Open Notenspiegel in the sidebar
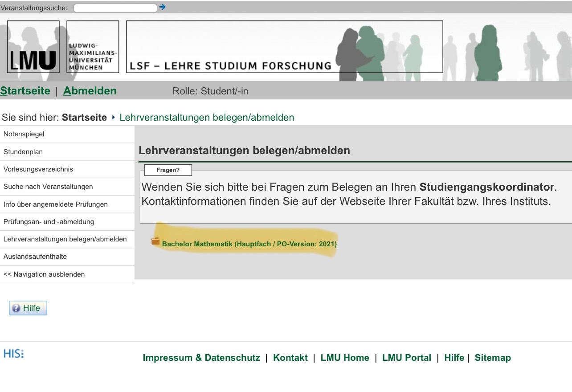Viewport: 572px width, 392px height. pyautogui.click(x=24, y=134)
